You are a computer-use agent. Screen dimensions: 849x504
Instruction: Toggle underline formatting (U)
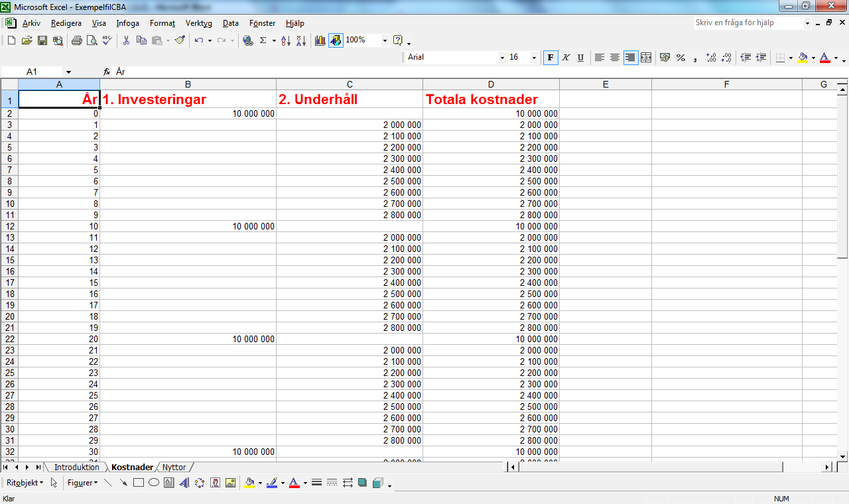(580, 58)
